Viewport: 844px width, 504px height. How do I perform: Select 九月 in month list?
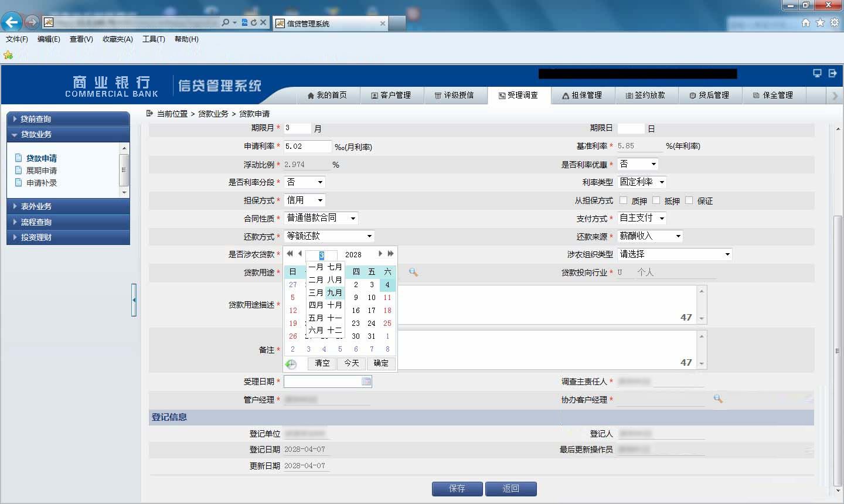pos(335,292)
